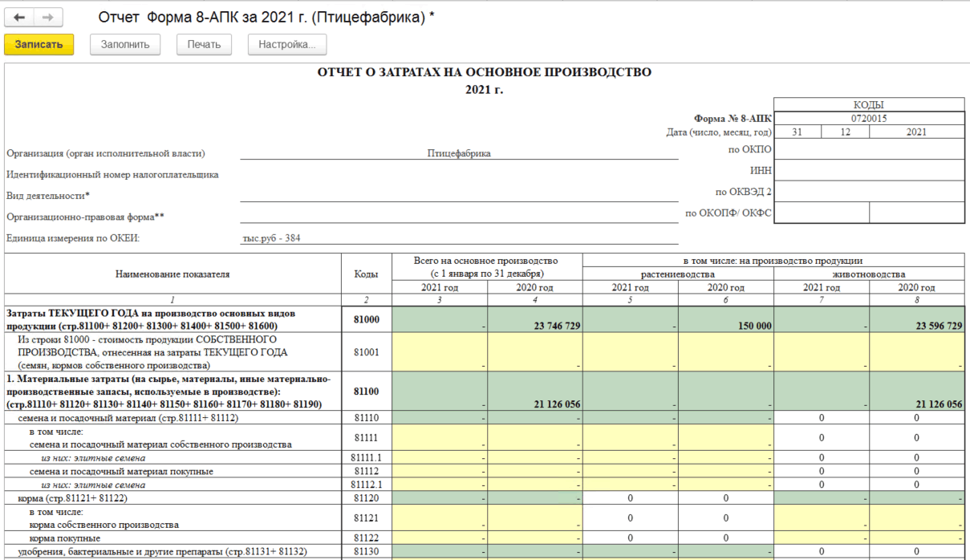This screenshot has width=970, height=560.
Task: Click the empty по ОКПО code field
Action: point(869,149)
